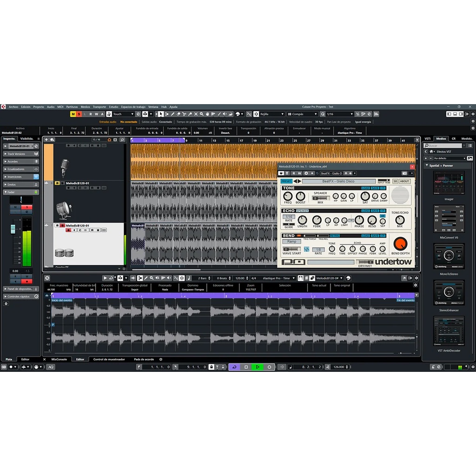Click the Add Track plus icon
Screen dimensions: 476x476
(x=46, y=139)
